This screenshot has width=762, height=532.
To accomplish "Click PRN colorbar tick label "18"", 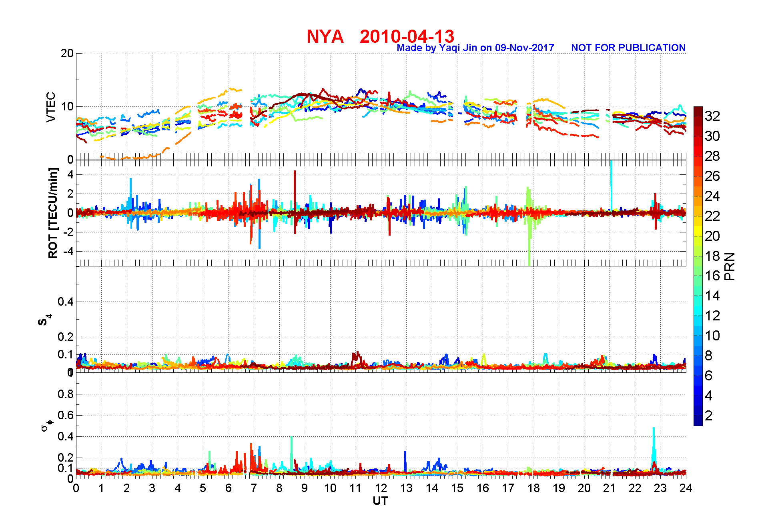I will point(712,256).
